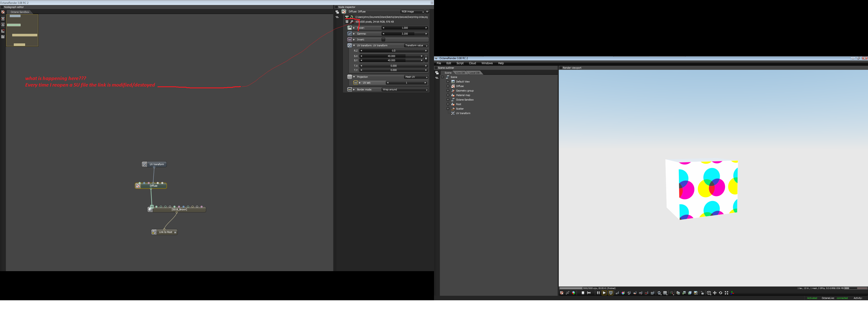The width and height of the screenshot is (868, 324).
Task: Stop the render with square button
Action: pyautogui.click(x=583, y=293)
